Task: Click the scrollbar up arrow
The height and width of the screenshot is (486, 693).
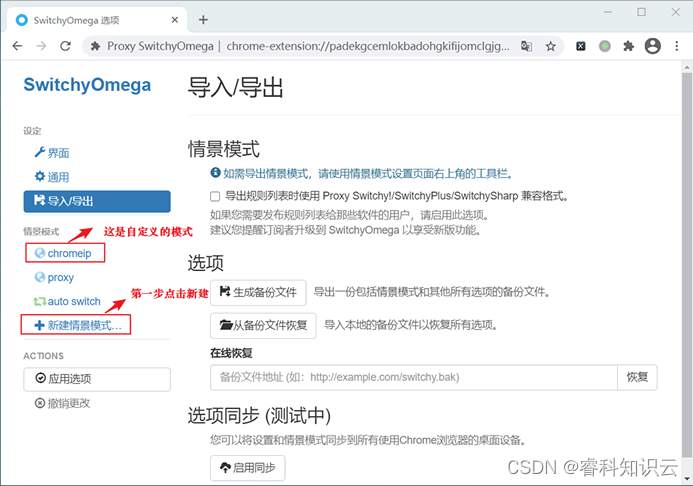Action: pos(687,68)
